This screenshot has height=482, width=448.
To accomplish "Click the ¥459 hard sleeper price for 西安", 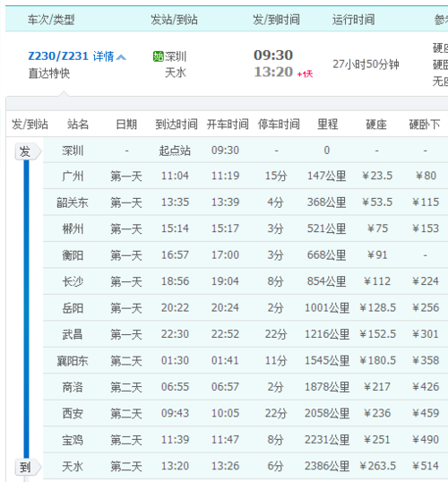I will [426, 413].
